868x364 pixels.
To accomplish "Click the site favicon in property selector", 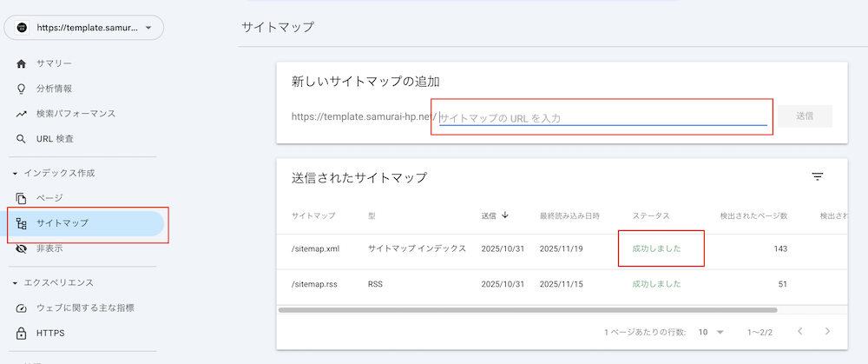I will click(x=22, y=27).
